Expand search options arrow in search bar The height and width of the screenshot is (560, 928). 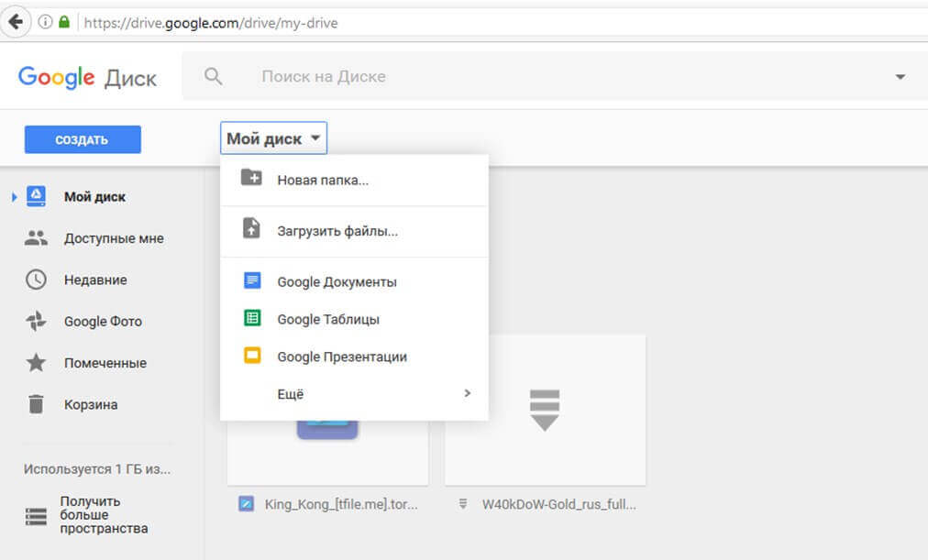pos(900,77)
